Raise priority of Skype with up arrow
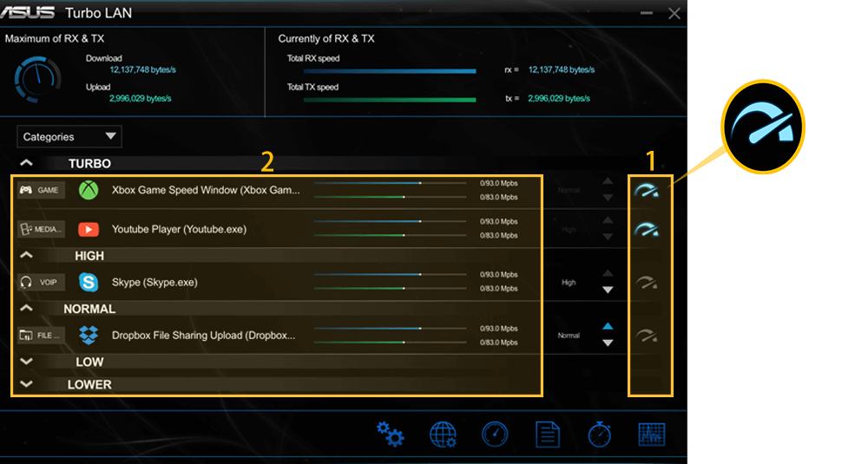Viewport: 868px width, 464px height. click(x=608, y=273)
